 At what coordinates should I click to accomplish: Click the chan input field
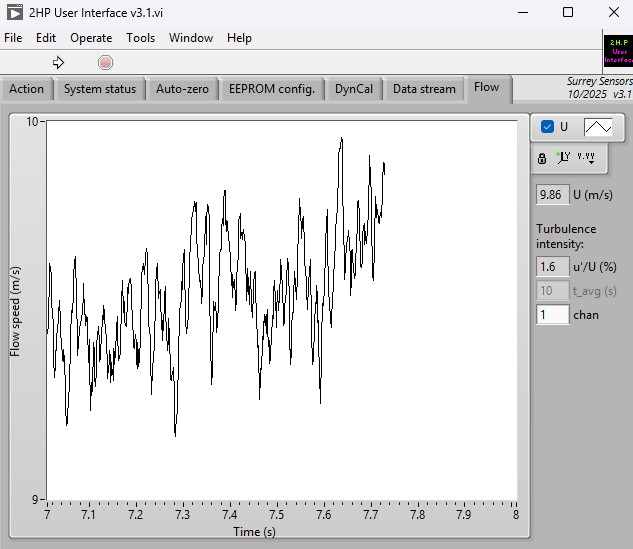552,314
